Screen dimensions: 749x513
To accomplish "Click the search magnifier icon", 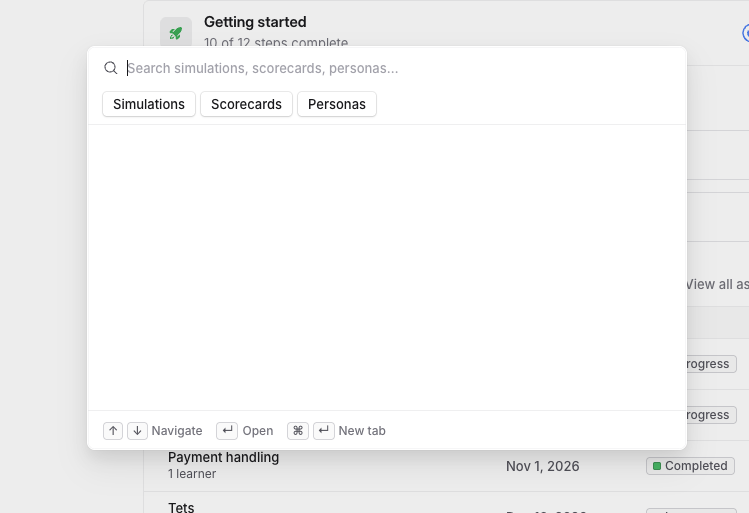I will 111,68.
